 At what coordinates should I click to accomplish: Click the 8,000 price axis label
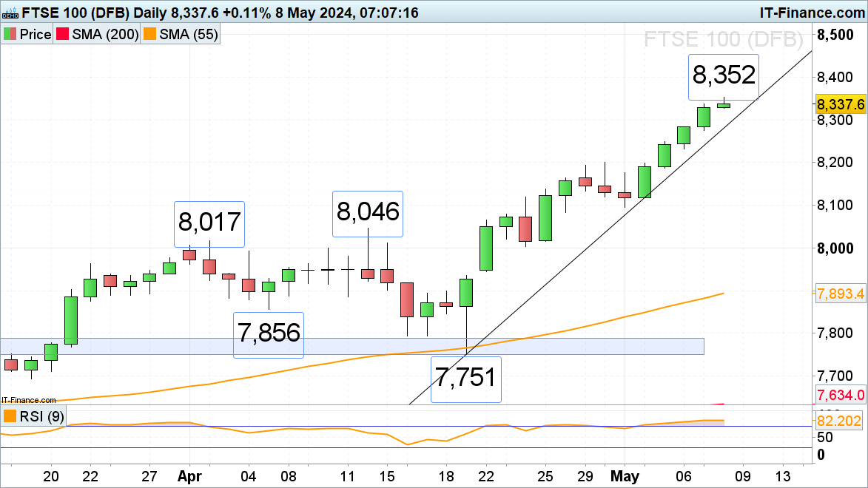point(835,248)
